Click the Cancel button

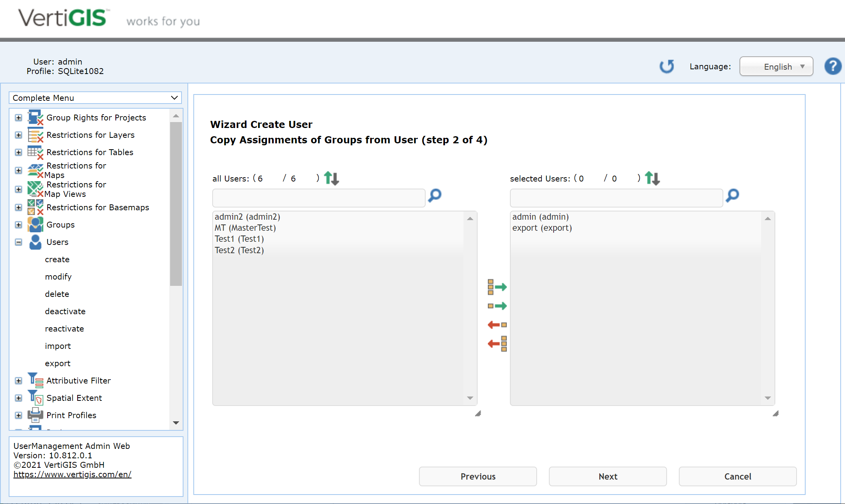tap(737, 476)
